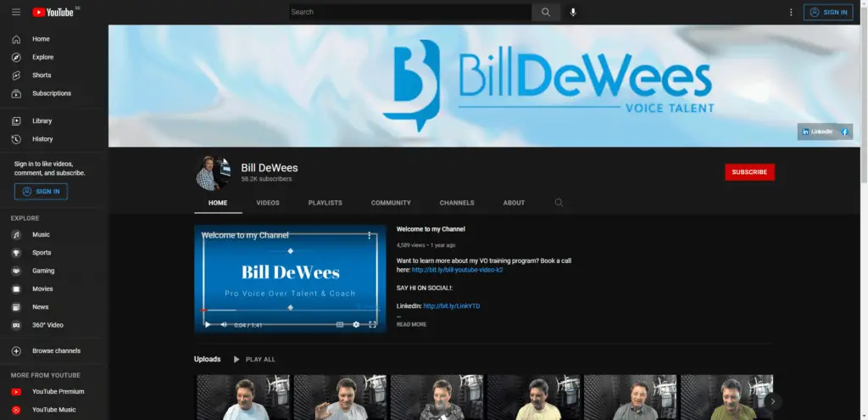Open the hamburger guide menu

pos(16,12)
